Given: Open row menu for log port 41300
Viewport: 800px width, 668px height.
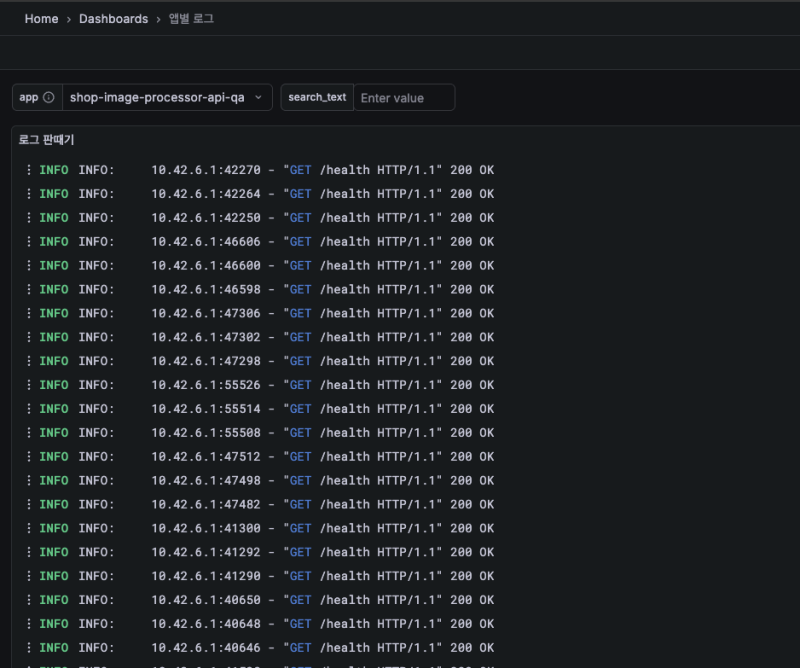Looking at the screenshot, I should coord(29,528).
